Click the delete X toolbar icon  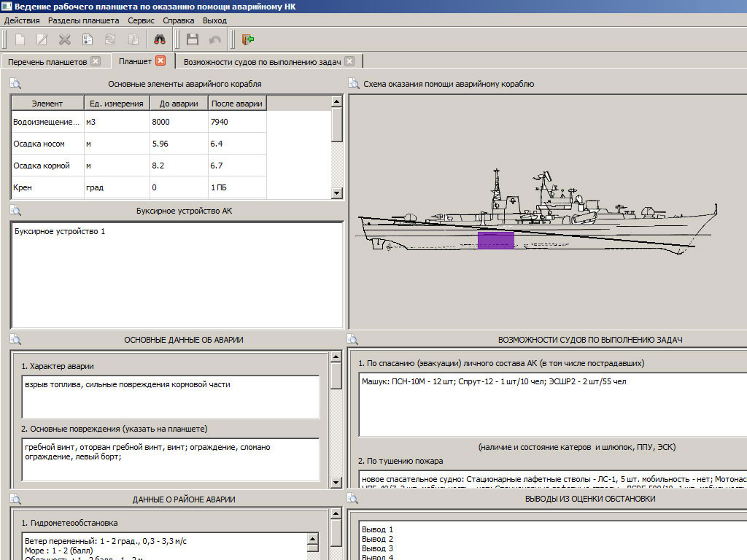click(65, 39)
